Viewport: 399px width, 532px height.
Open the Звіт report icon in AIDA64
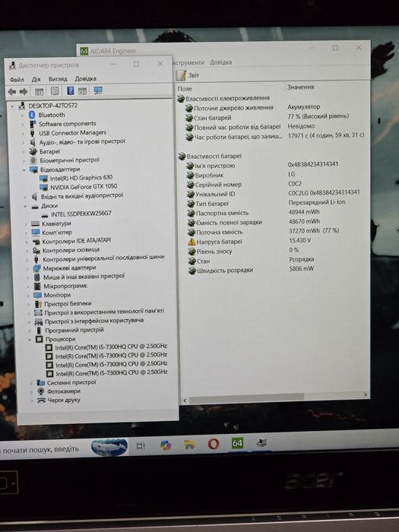(181, 75)
